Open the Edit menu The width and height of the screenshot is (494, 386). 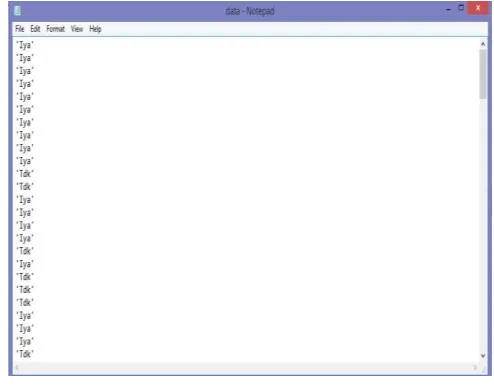[x=35, y=29]
